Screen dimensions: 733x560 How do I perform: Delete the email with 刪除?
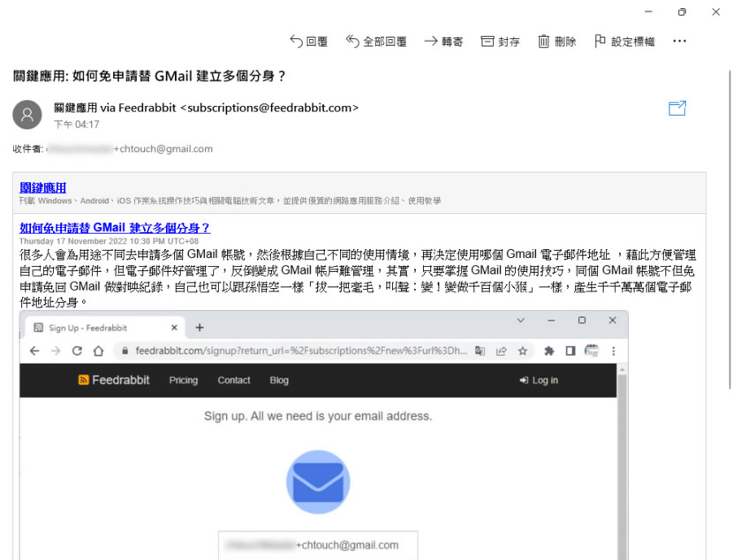click(x=556, y=42)
